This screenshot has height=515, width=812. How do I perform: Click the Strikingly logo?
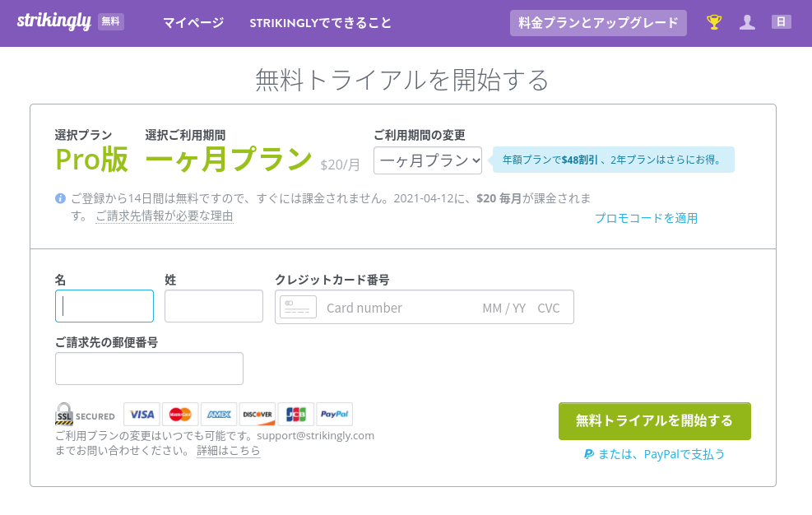pyautogui.click(x=53, y=21)
